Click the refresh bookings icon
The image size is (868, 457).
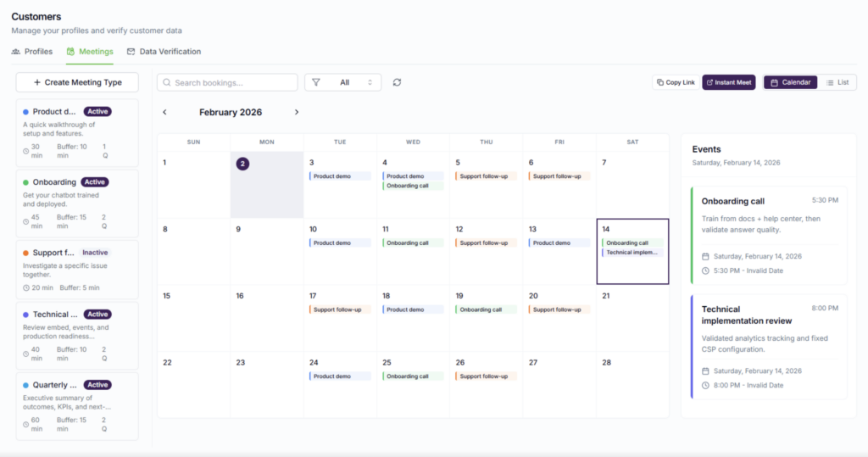coord(397,82)
